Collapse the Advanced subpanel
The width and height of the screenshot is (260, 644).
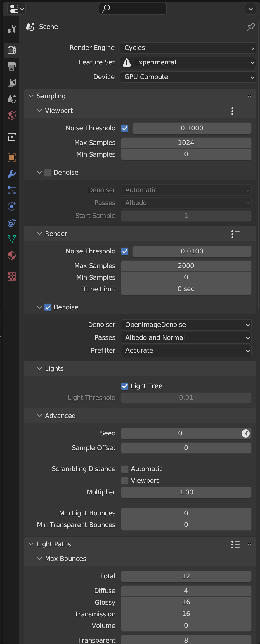pos(39,416)
